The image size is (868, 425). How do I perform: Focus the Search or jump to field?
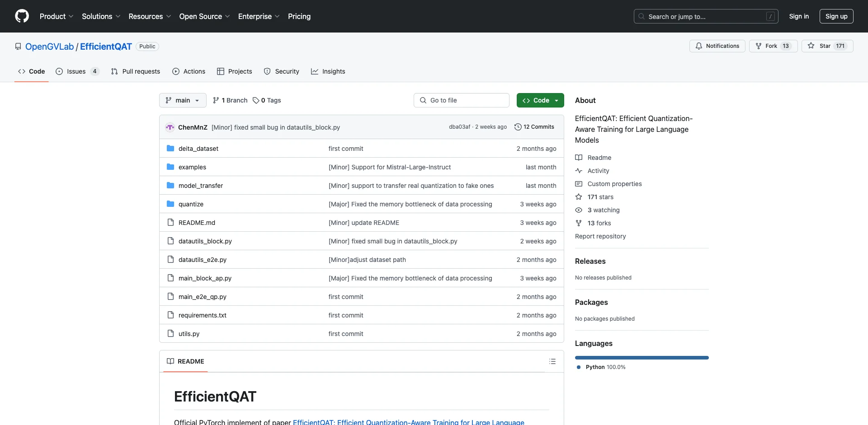coord(706,16)
